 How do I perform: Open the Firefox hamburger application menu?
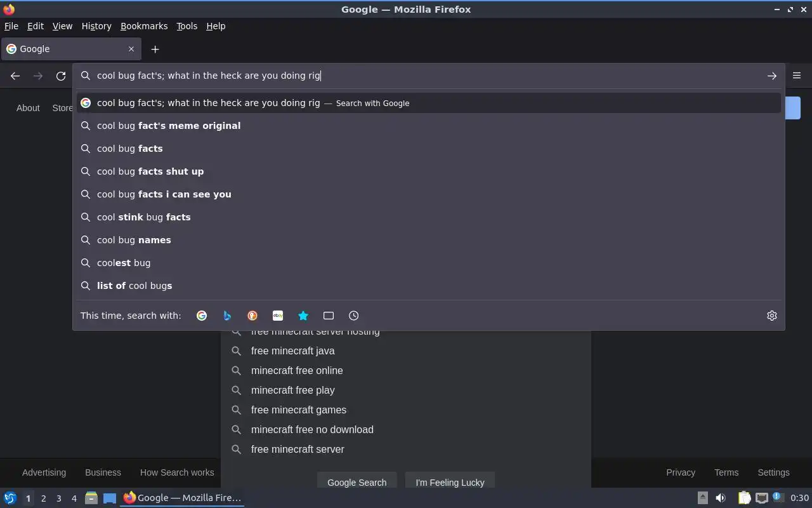[x=797, y=76]
